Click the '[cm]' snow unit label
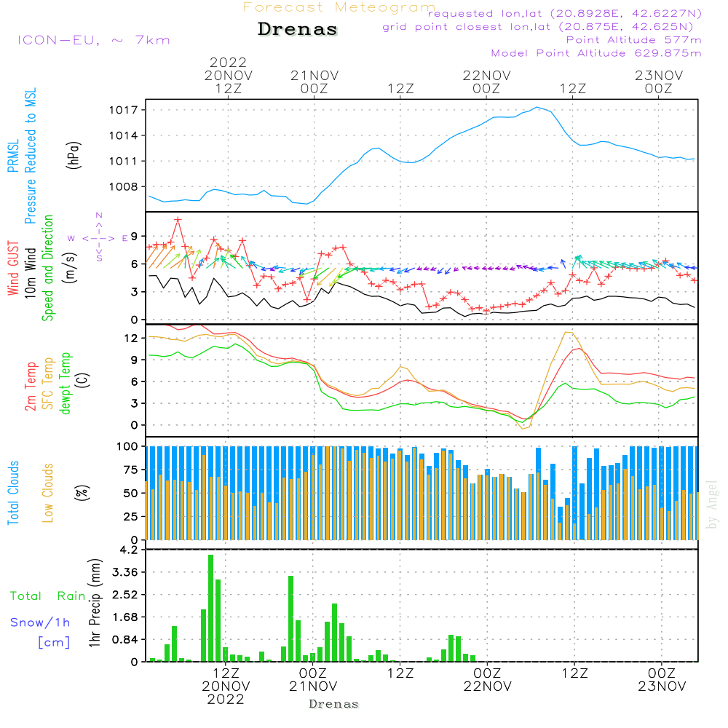 pos(54,642)
